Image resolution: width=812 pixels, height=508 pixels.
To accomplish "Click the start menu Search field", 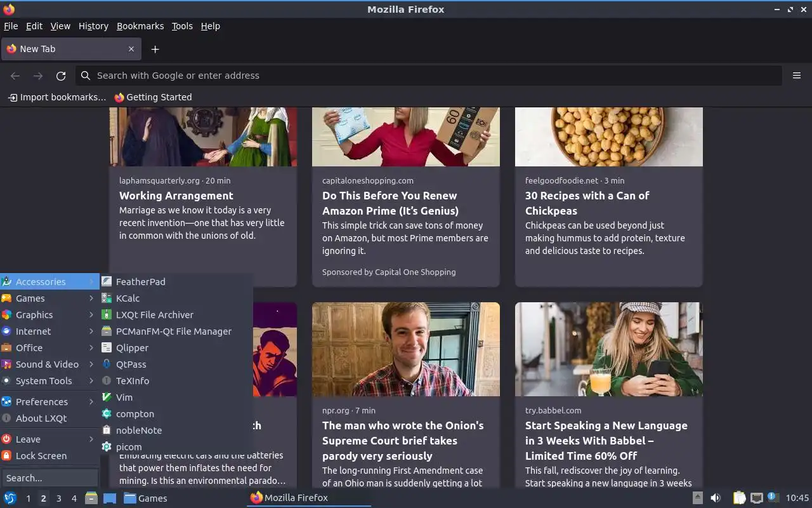I will [x=49, y=478].
